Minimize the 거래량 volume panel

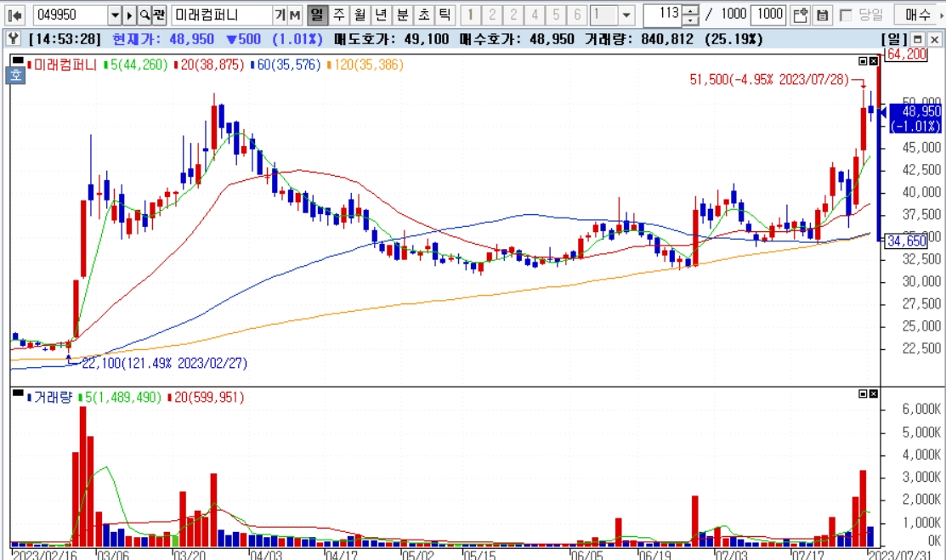point(863,393)
